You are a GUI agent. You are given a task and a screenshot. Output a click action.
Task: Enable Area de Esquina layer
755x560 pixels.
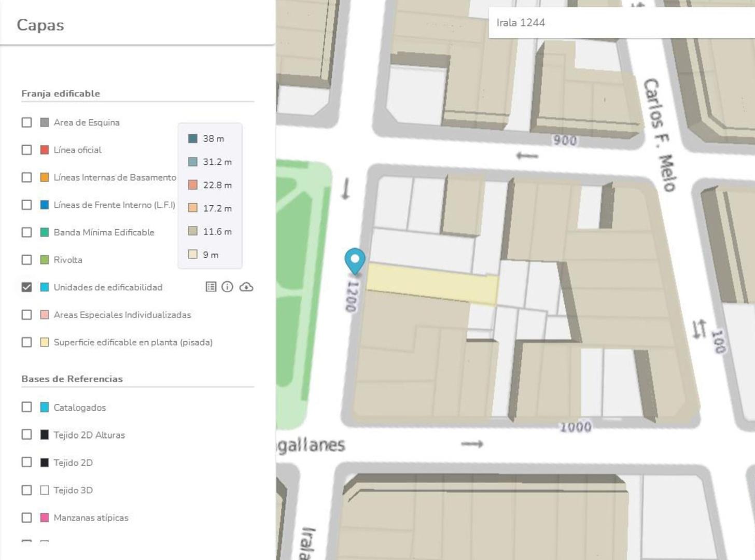tap(26, 122)
